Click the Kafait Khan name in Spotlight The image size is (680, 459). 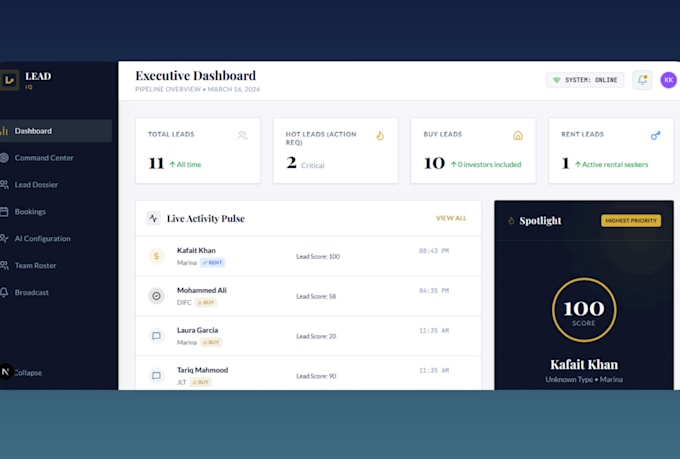[x=584, y=364]
